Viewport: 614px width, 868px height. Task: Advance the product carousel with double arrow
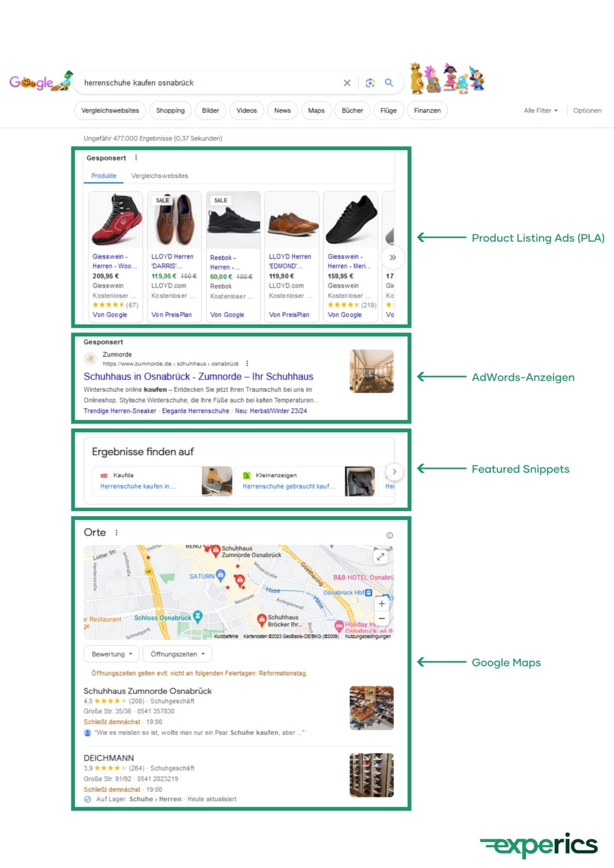coord(393,257)
